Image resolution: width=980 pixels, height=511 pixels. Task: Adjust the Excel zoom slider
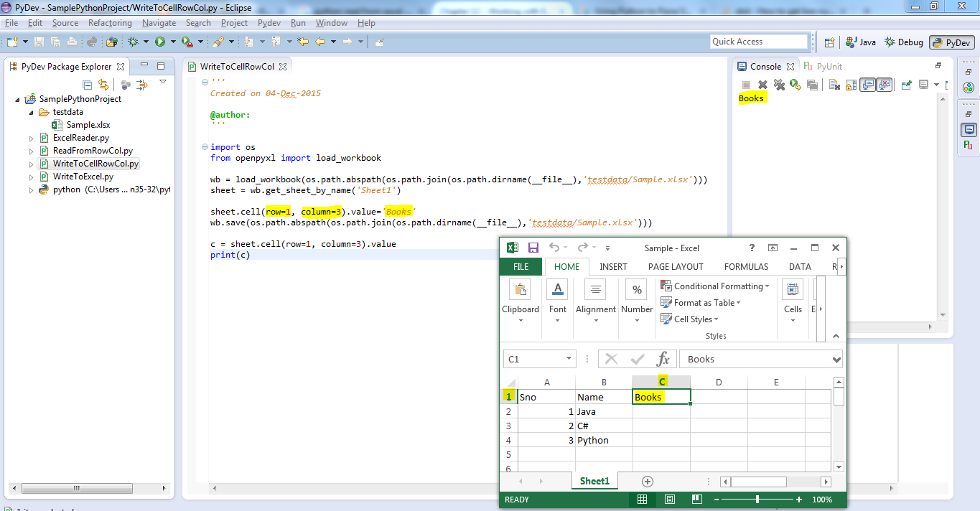757,500
